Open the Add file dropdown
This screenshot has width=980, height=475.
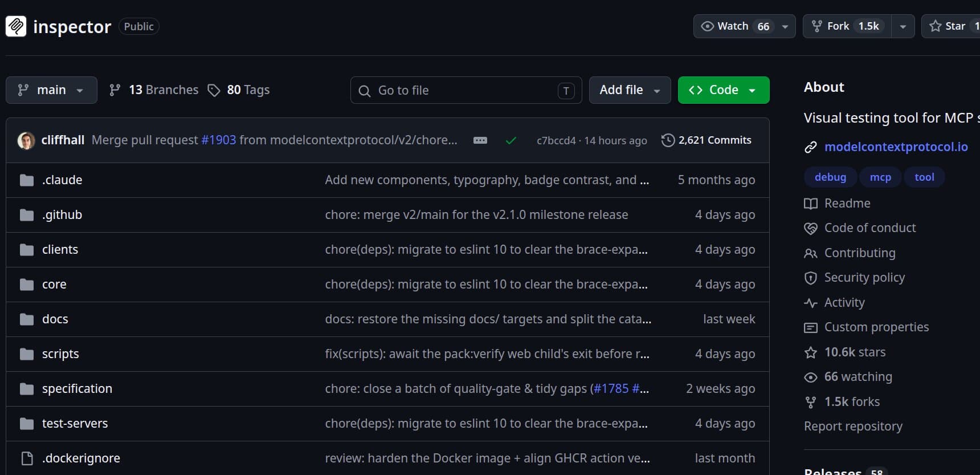630,90
